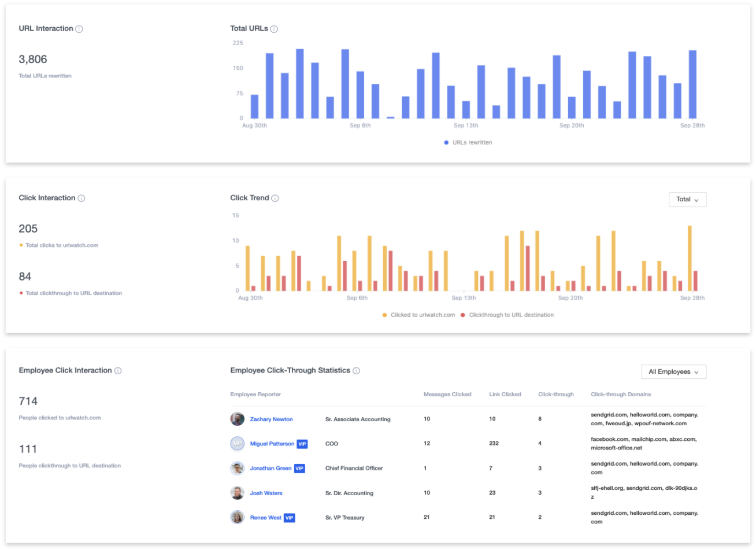This screenshot has width=756, height=549.
Task: Toggle URLs rewritten legend item
Action: pyautogui.click(x=468, y=142)
